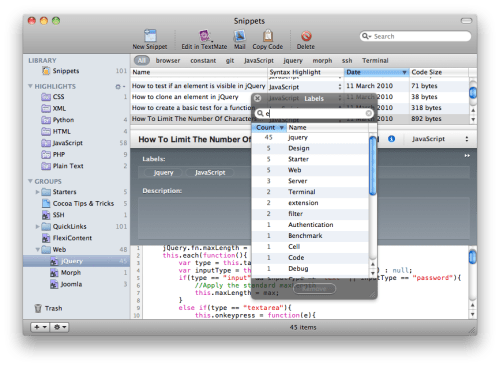This screenshot has height=367, width=500.
Task: Focus the Labels panel search field
Action: [314, 113]
